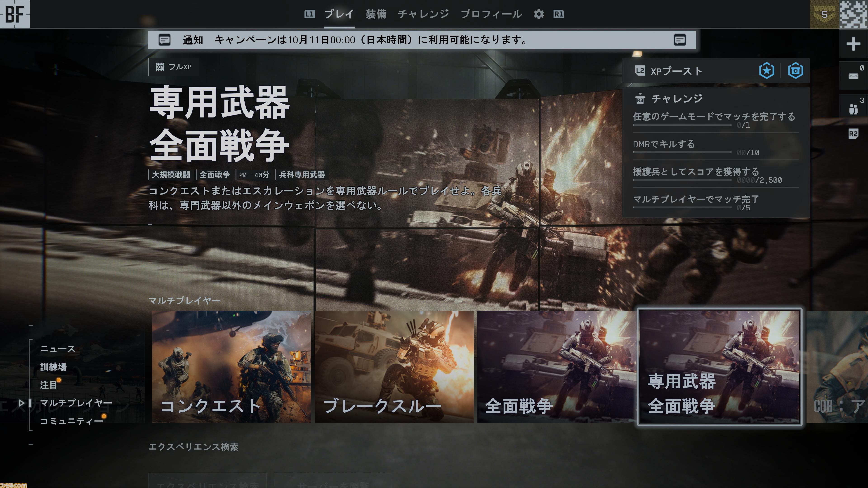868x488 pixels.
Task: Open the プロフィール tab
Action: click(x=491, y=14)
